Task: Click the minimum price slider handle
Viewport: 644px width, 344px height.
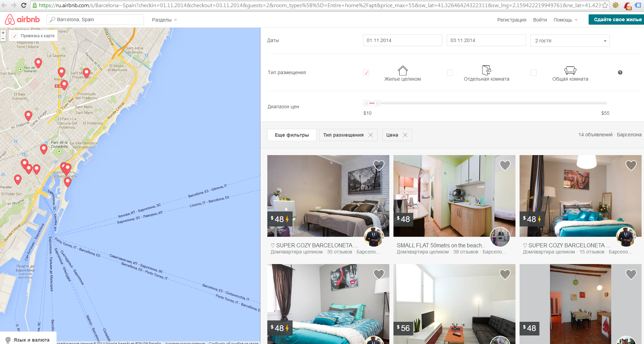Action: (366, 103)
